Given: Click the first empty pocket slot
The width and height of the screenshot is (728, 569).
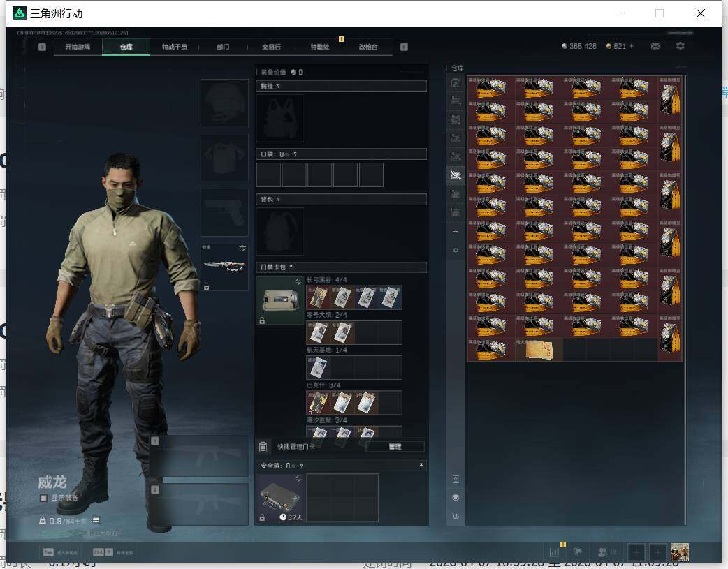Looking at the screenshot, I should click(x=268, y=175).
